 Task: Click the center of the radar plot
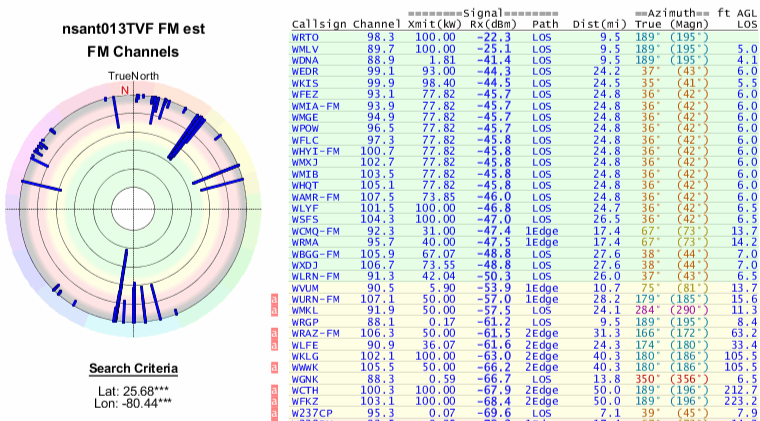[x=126, y=208]
